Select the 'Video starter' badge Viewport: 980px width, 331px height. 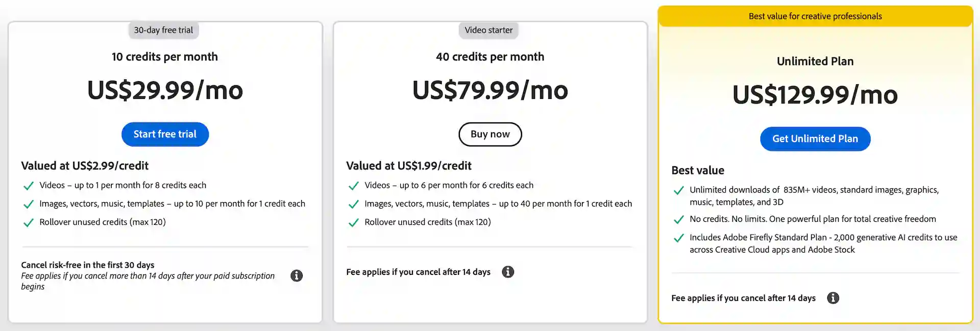[488, 30]
